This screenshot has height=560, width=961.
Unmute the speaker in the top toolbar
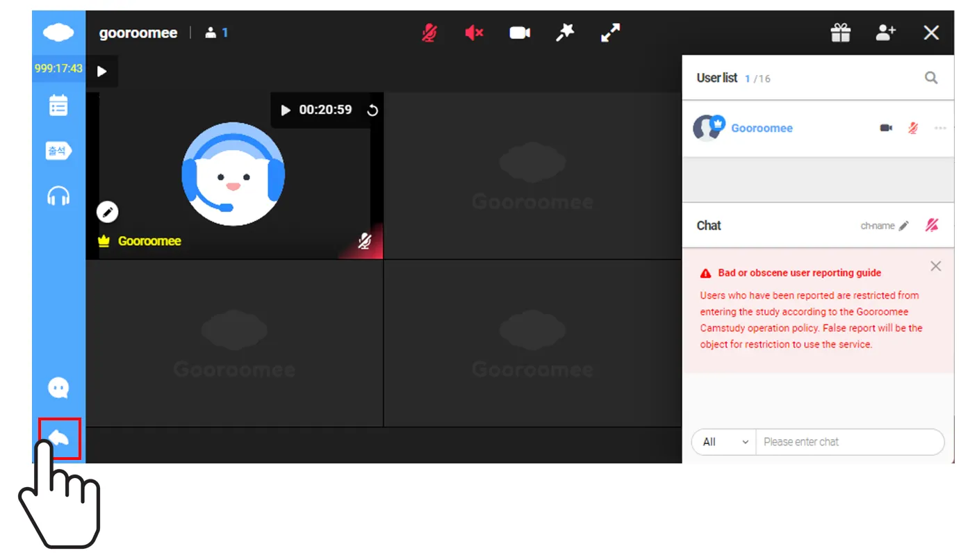click(474, 33)
